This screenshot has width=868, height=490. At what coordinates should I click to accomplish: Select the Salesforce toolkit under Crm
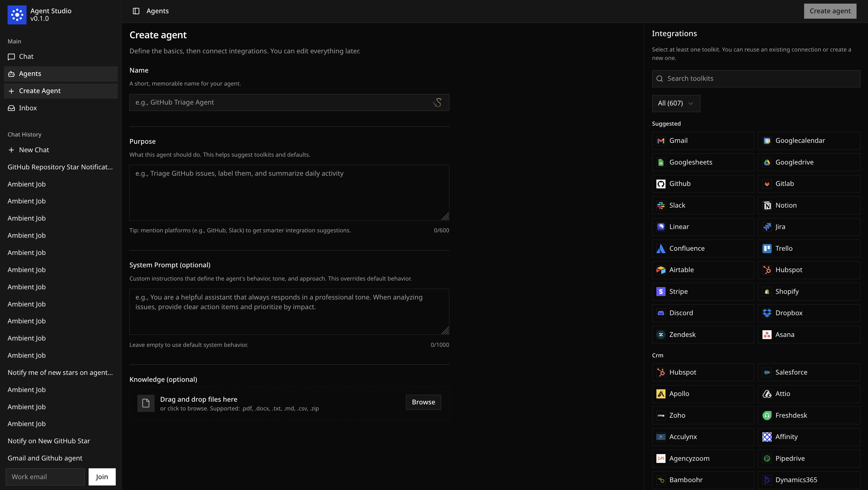pos(809,372)
